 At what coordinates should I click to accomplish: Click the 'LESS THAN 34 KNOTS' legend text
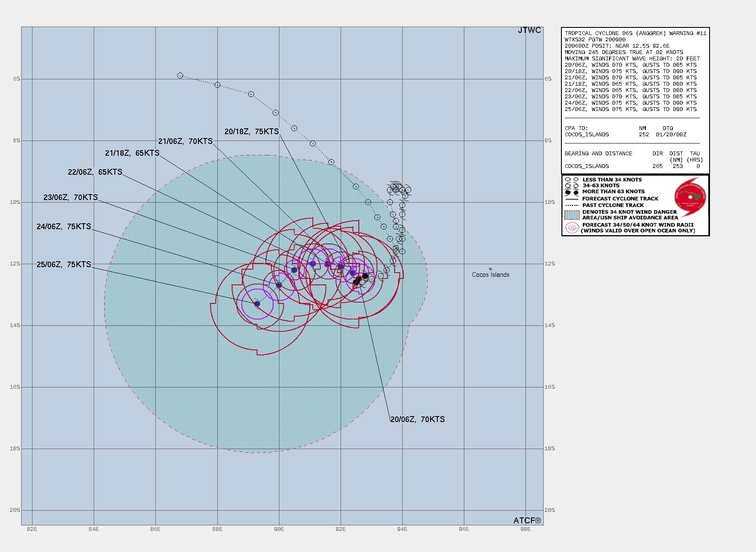tap(612, 180)
